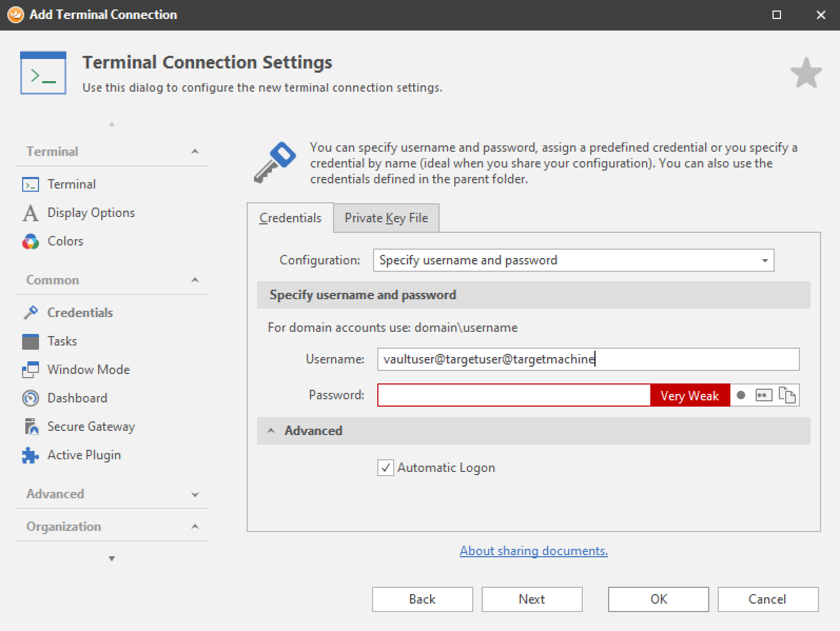The image size is (840, 631).
Task: Open Window Mode settings
Action: 88,370
